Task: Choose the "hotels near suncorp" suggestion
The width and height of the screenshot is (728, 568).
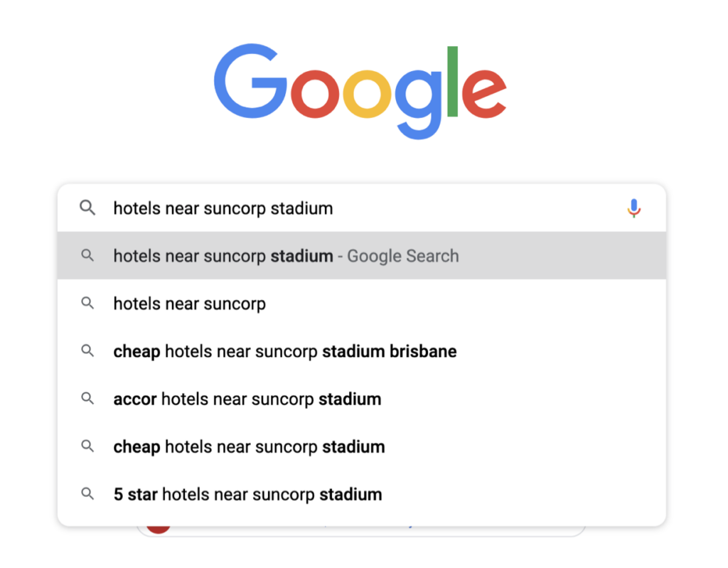Action: [190, 304]
